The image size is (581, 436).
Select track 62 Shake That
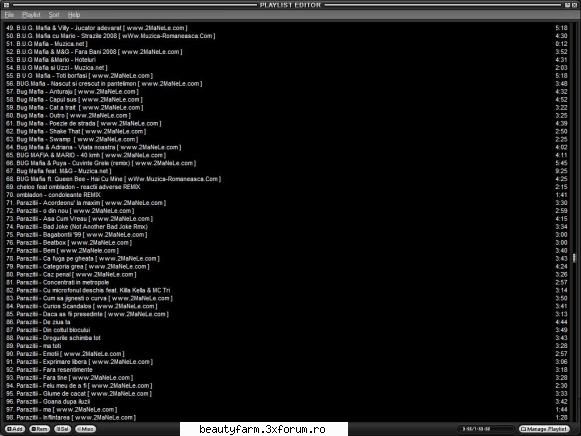click(286, 132)
